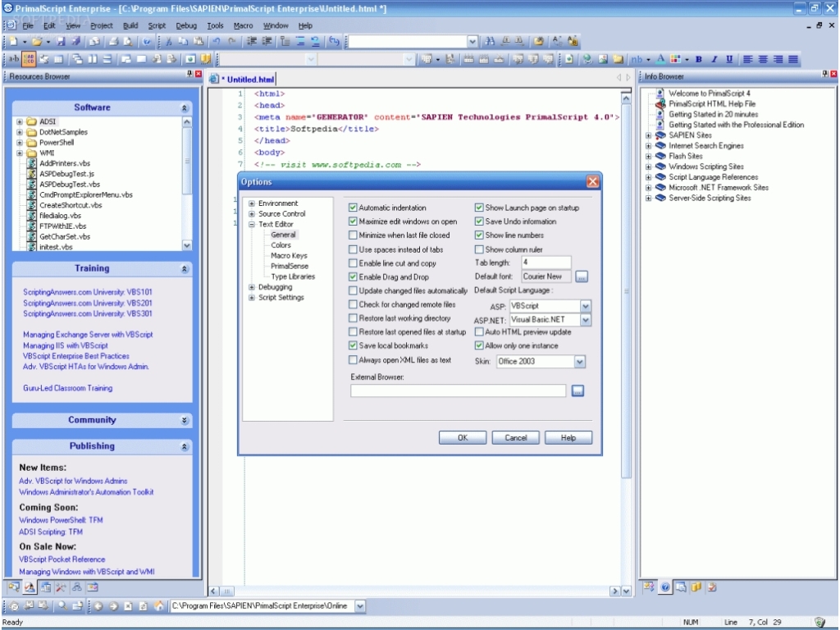Click the Print icon in the toolbar

113,41
